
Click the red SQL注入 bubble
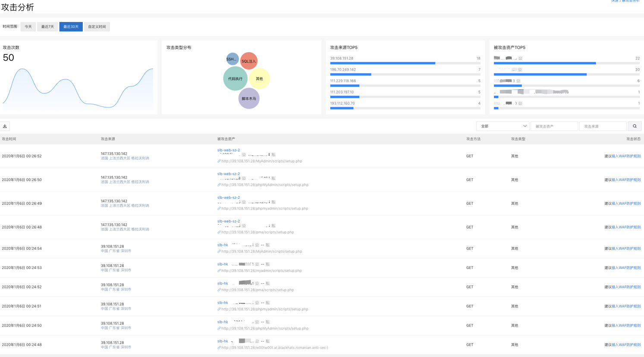(x=248, y=61)
